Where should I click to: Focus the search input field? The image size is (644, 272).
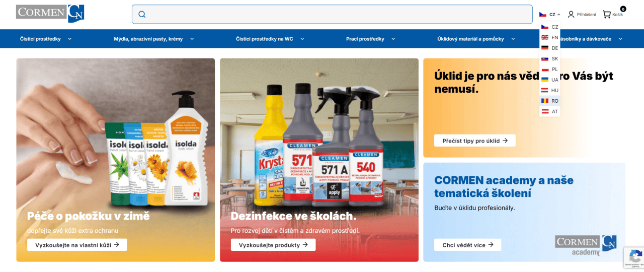click(x=332, y=15)
